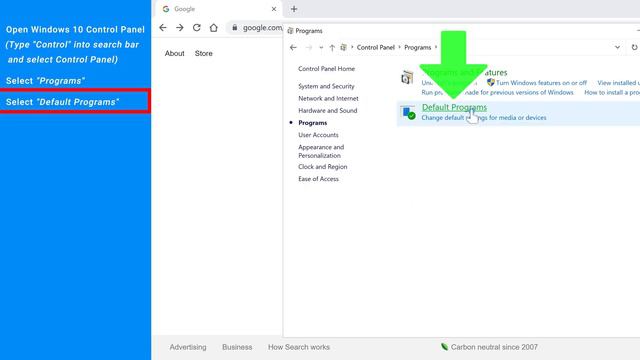Screen dimensions: 640x360
Task: Click Change default settings for media or devices
Action: pyautogui.click(x=484, y=118)
